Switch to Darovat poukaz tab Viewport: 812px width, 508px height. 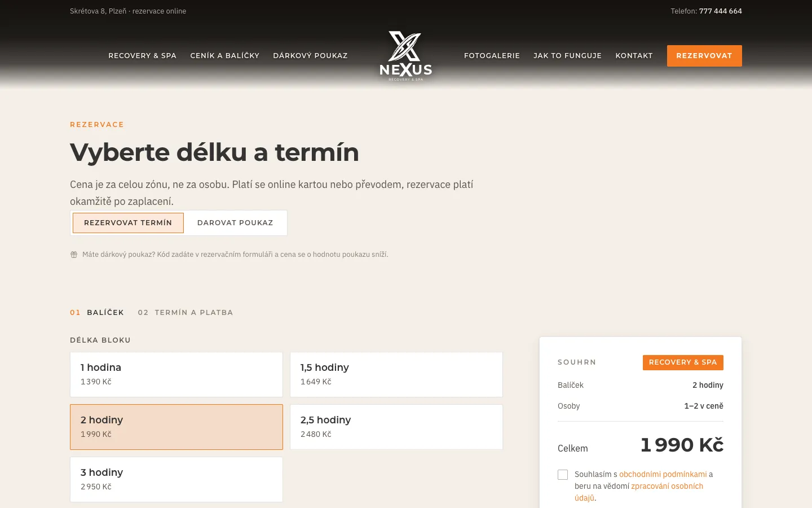pos(235,223)
